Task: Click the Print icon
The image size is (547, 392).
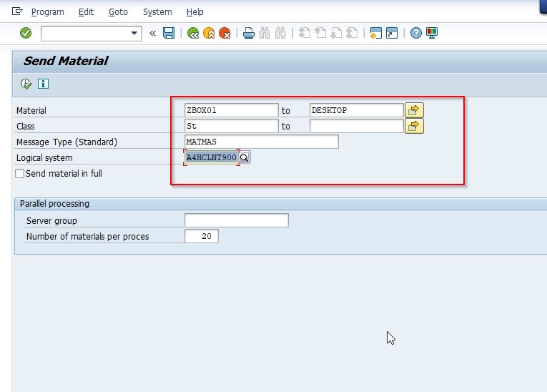Action: pyautogui.click(x=248, y=33)
